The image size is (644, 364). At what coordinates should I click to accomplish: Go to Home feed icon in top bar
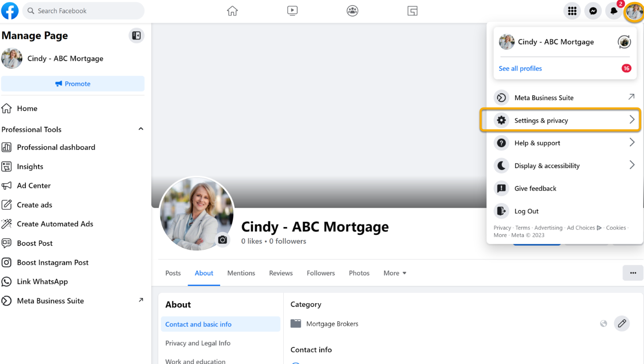[x=232, y=11]
